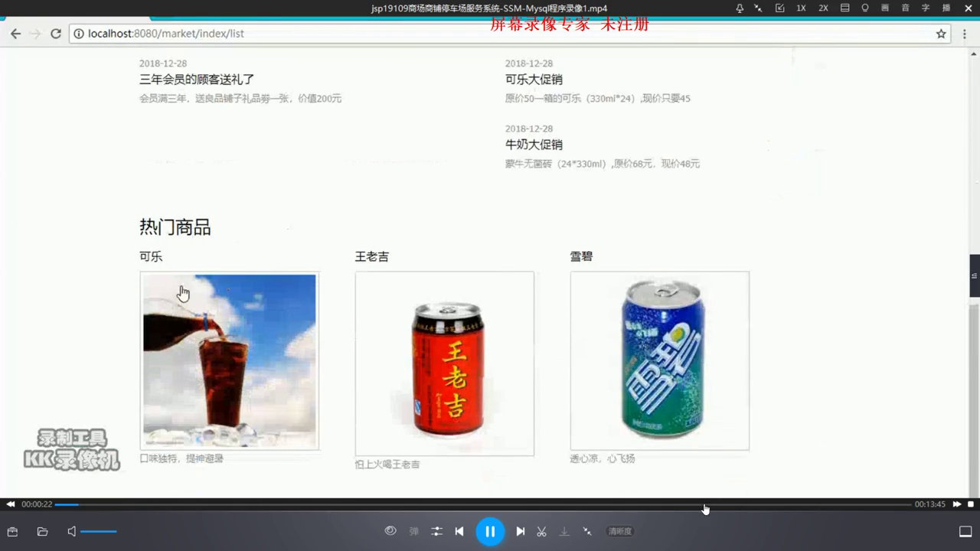Click the 可乐 product name
This screenshot has width=980, height=551.
tap(151, 256)
